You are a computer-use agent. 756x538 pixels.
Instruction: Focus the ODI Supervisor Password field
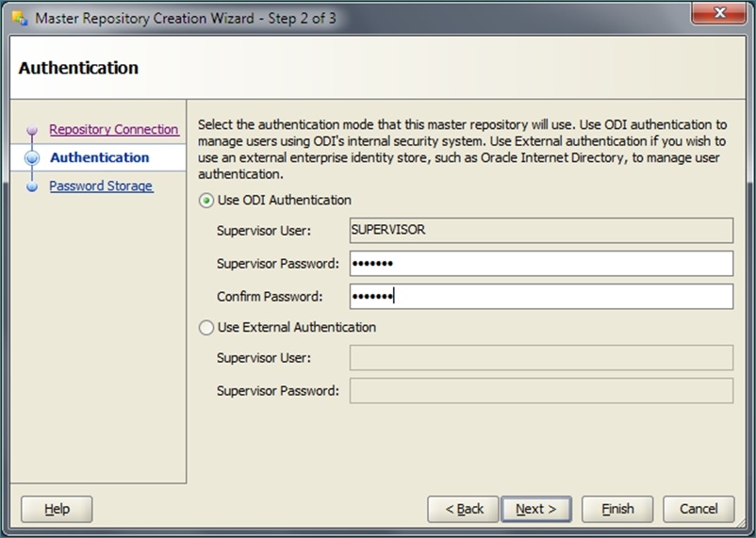541,263
